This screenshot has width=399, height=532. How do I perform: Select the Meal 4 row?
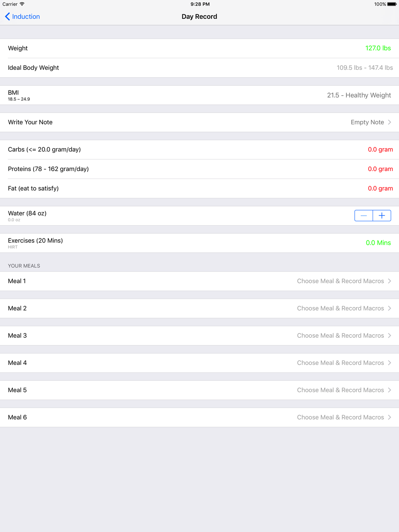[x=199, y=363]
